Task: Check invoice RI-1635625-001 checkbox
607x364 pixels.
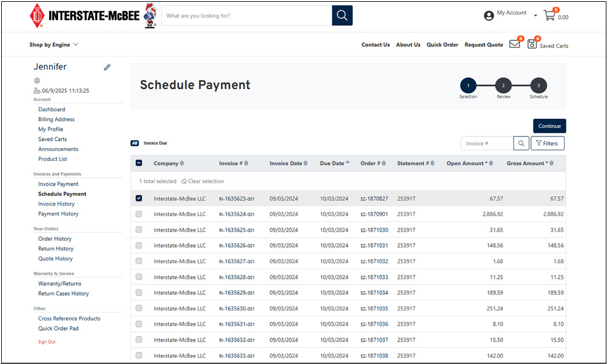Action: pyautogui.click(x=139, y=229)
